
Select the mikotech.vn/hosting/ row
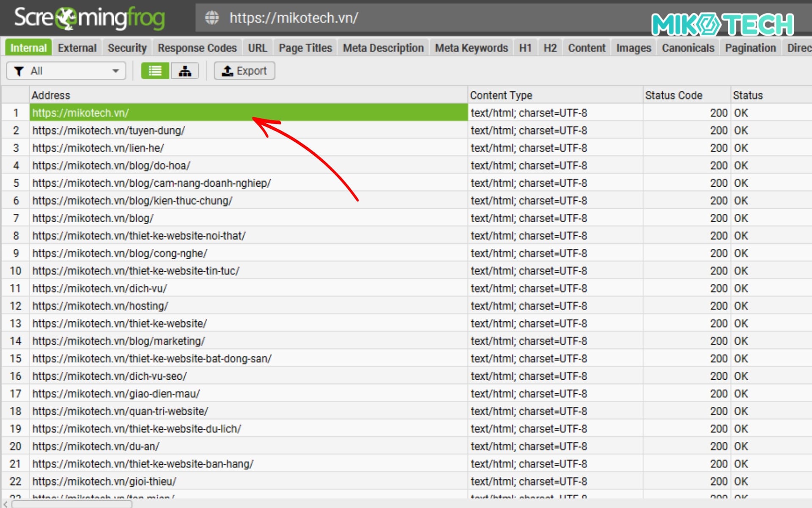[x=100, y=306]
